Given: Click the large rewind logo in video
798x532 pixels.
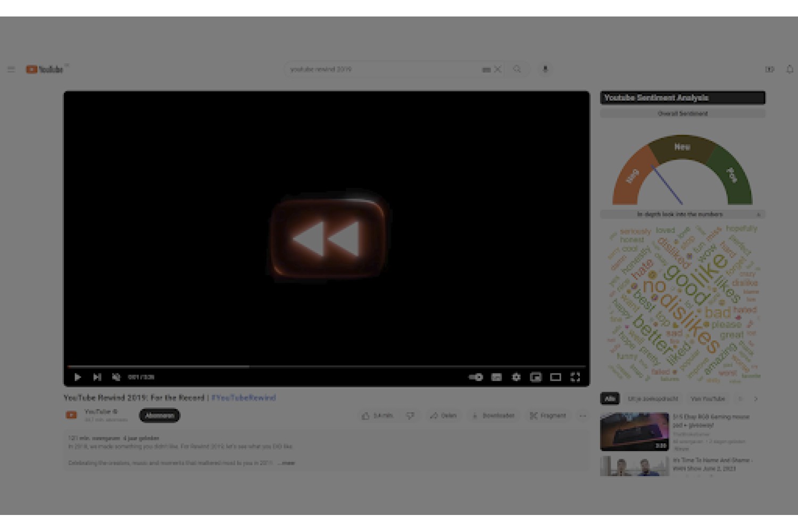Looking at the screenshot, I should pos(328,238).
